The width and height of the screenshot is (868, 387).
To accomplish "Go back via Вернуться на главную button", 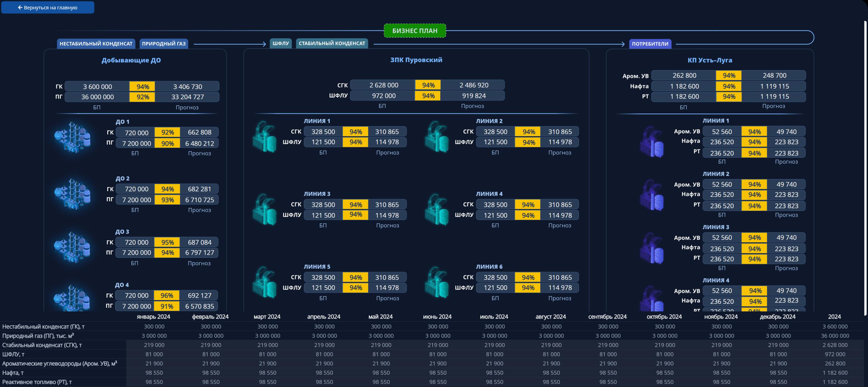I will 48,7.
